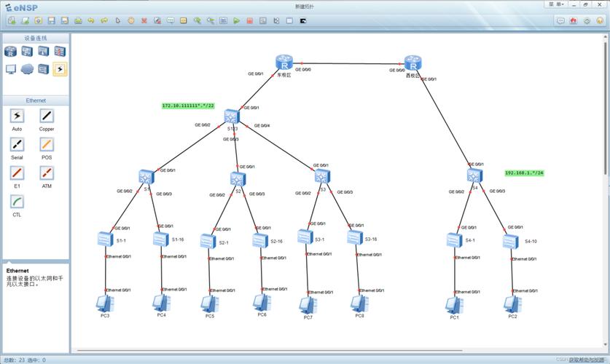
Task: Select the PC end-device category icon
Action: 11,69
